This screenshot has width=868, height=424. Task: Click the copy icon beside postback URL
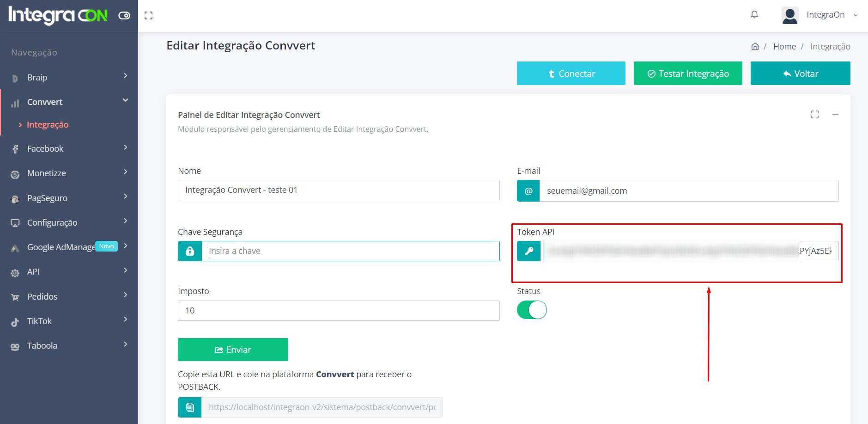[x=190, y=407]
